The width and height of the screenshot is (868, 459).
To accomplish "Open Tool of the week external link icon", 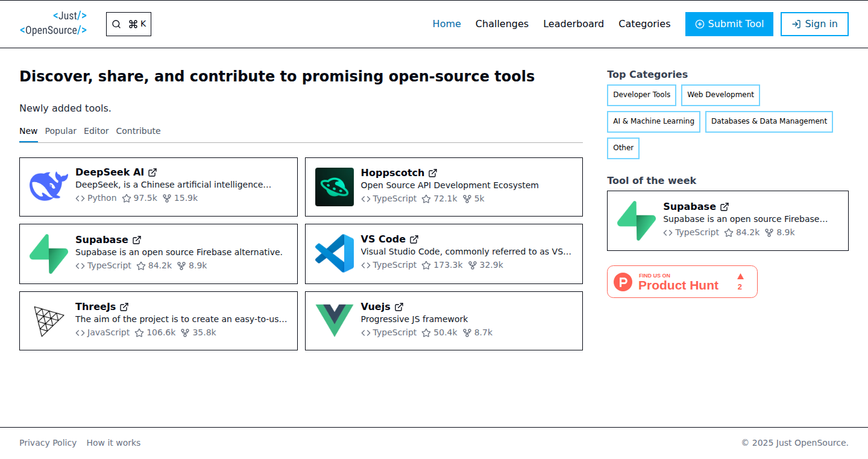I will tap(725, 207).
